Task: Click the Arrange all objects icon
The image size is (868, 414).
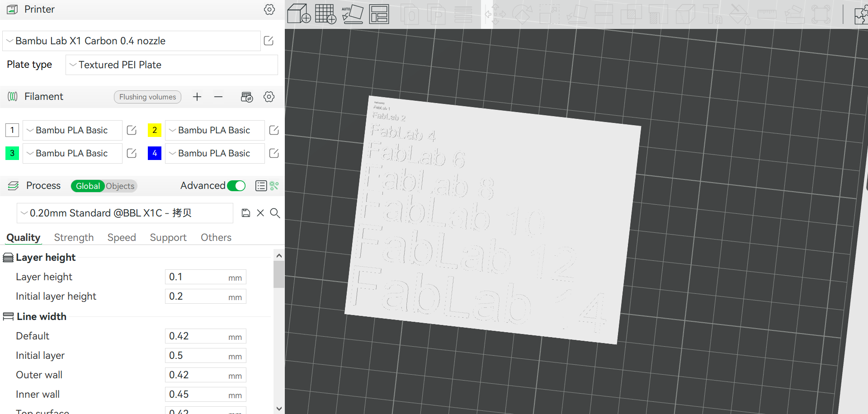Action: coord(379,14)
